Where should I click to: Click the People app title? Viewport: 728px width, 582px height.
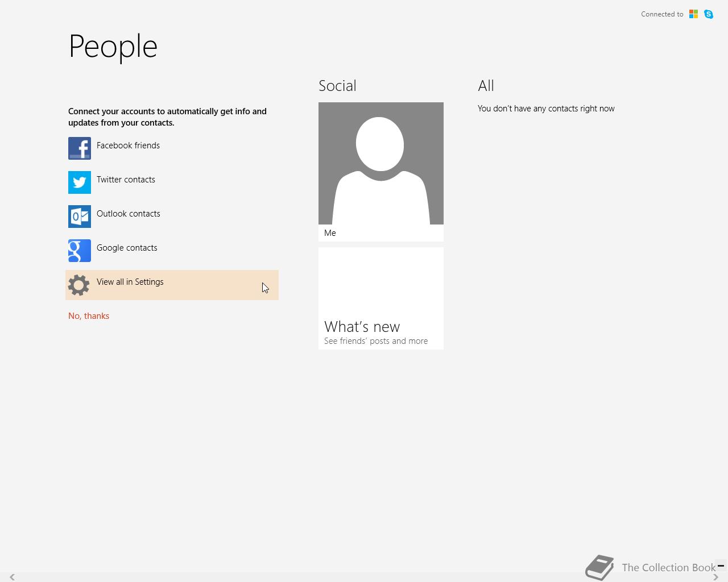coord(113,47)
